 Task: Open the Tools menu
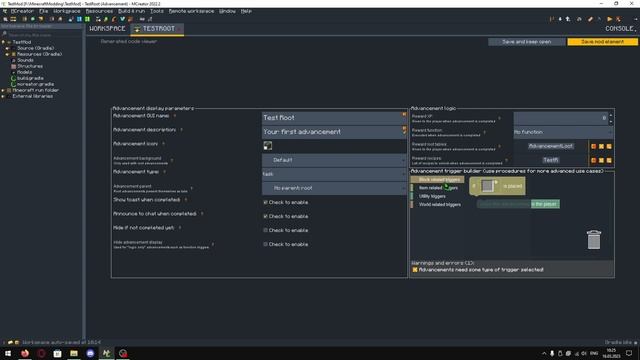(157, 11)
